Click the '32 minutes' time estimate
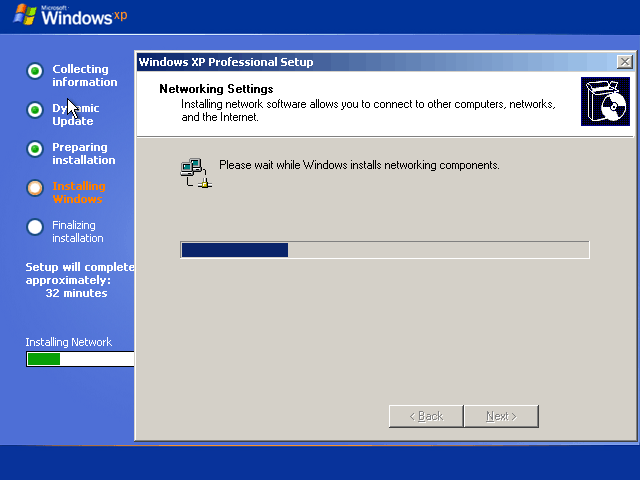Image resolution: width=640 pixels, height=480 pixels. coord(76,293)
